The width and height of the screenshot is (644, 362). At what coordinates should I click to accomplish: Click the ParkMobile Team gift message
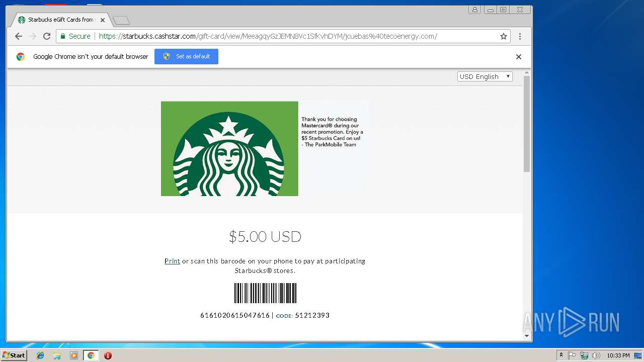[x=332, y=132]
